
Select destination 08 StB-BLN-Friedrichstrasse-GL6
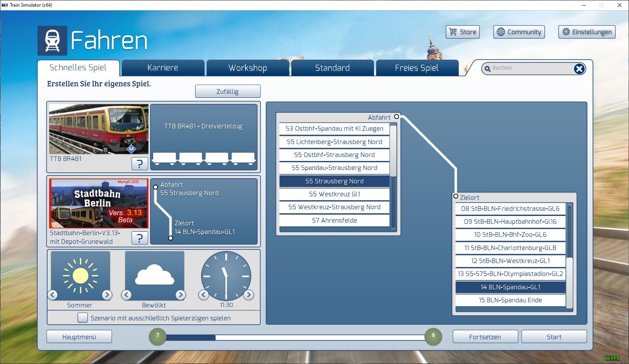point(510,209)
